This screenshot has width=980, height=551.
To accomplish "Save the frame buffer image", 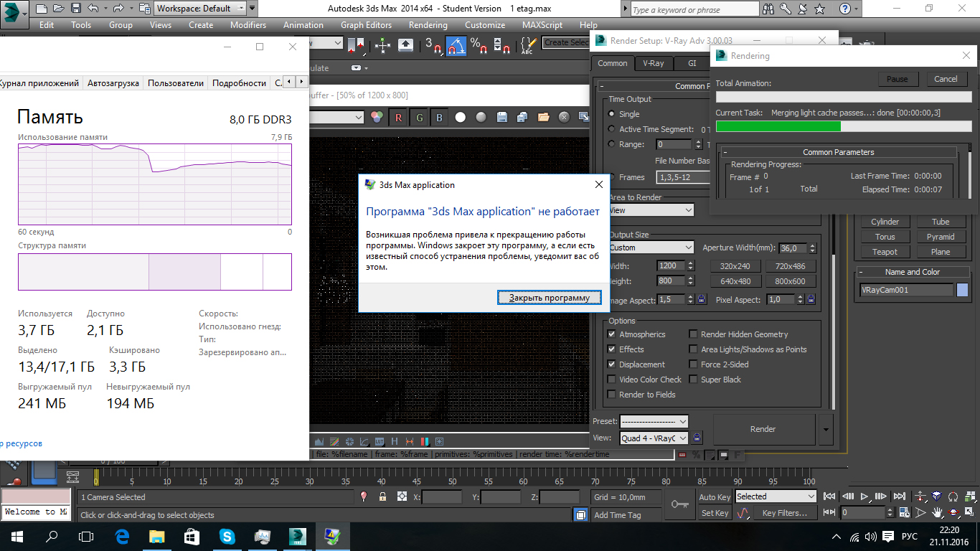I will [501, 117].
